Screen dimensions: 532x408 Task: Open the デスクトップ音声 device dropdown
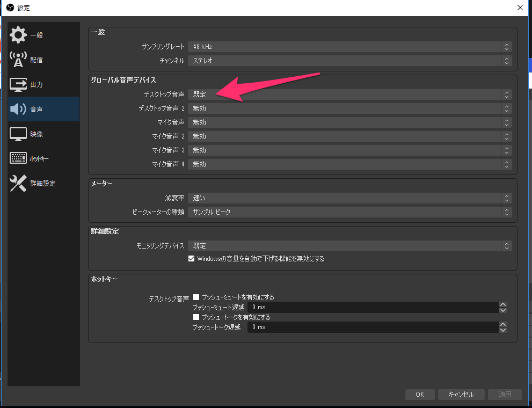click(350, 94)
